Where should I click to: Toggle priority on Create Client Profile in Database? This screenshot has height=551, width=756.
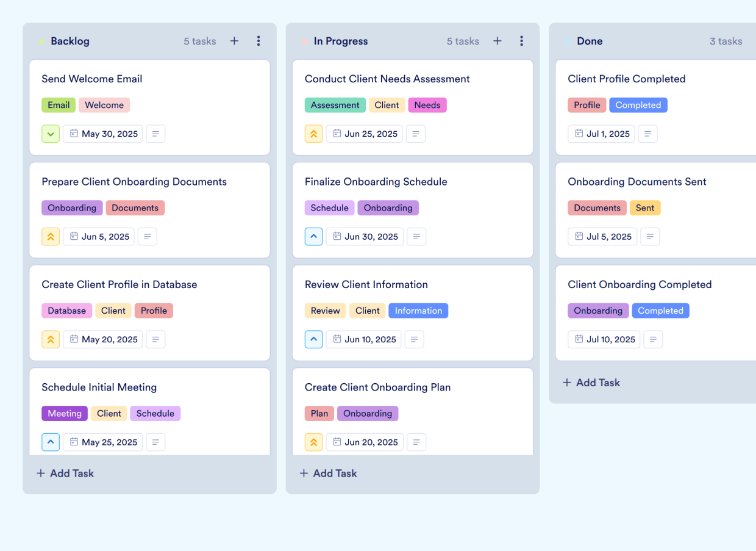coord(51,339)
